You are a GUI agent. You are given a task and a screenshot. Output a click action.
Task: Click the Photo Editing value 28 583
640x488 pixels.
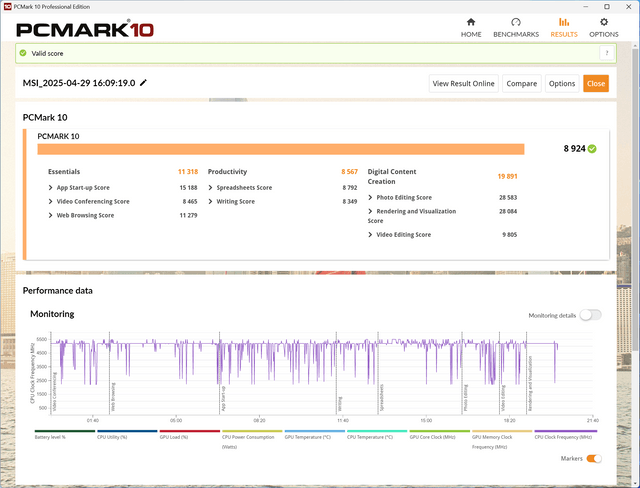click(508, 197)
